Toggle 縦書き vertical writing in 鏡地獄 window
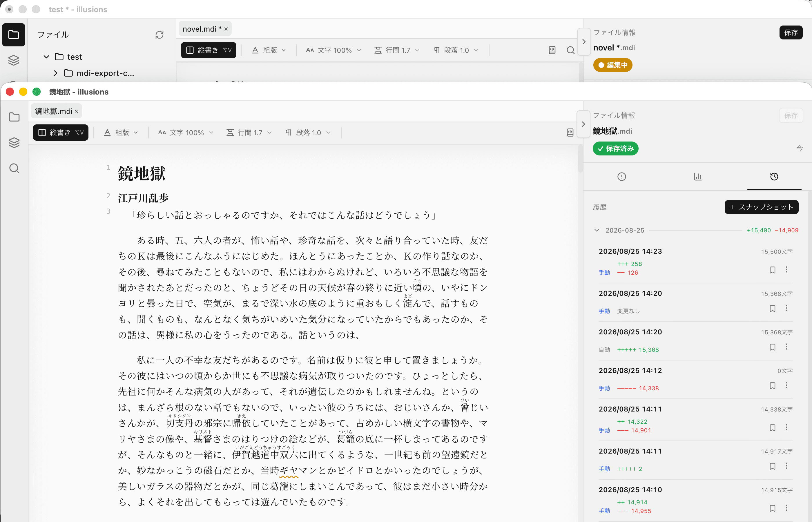The image size is (812, 522). coord(61,133)
